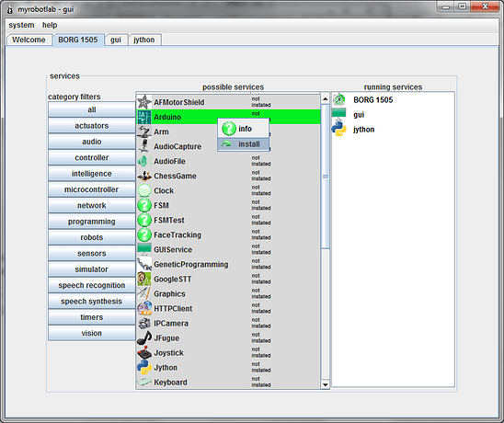Switch to the jython tab

pos(144,40)
